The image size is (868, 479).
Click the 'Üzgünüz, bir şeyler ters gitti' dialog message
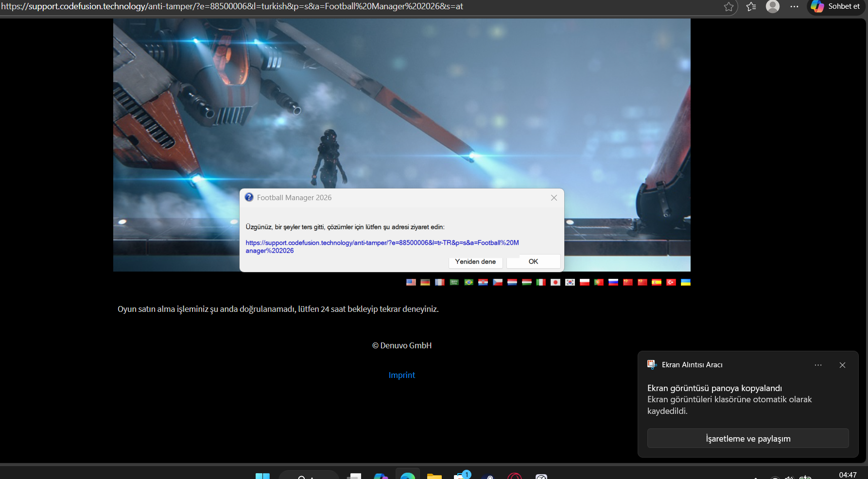click(x=345, y=227)
